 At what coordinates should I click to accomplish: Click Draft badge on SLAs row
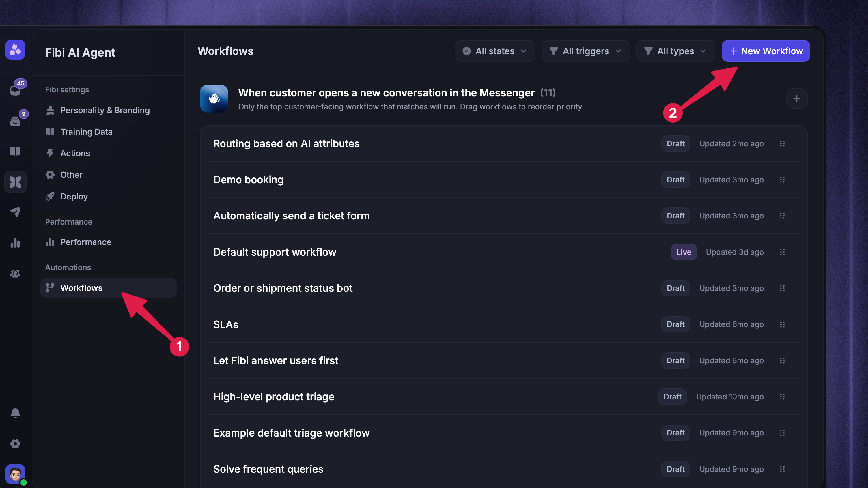click(x=675, y=324)
